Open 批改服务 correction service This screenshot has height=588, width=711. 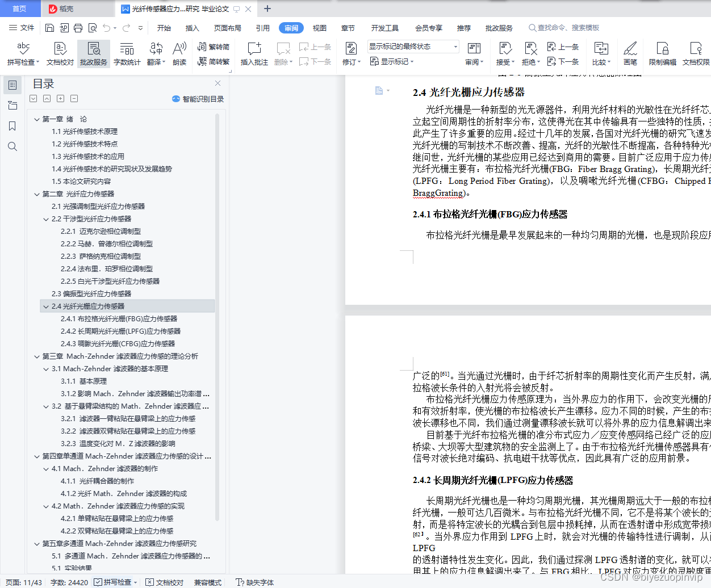[94, 54]
